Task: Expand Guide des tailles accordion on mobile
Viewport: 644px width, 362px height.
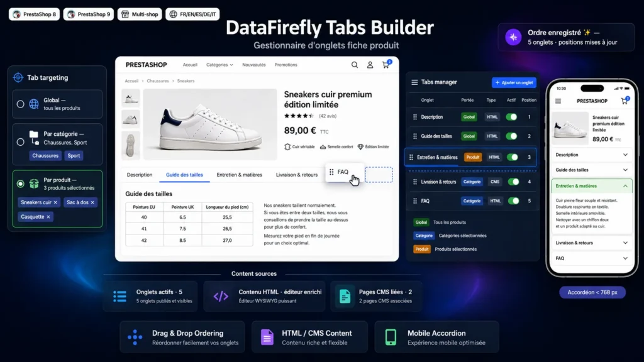Action: pos(591,170)
